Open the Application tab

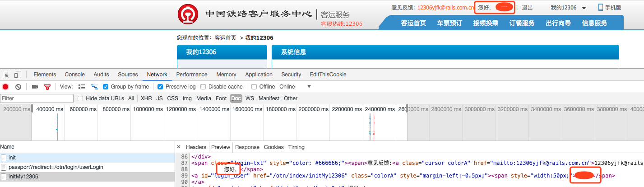click(259, 75)
